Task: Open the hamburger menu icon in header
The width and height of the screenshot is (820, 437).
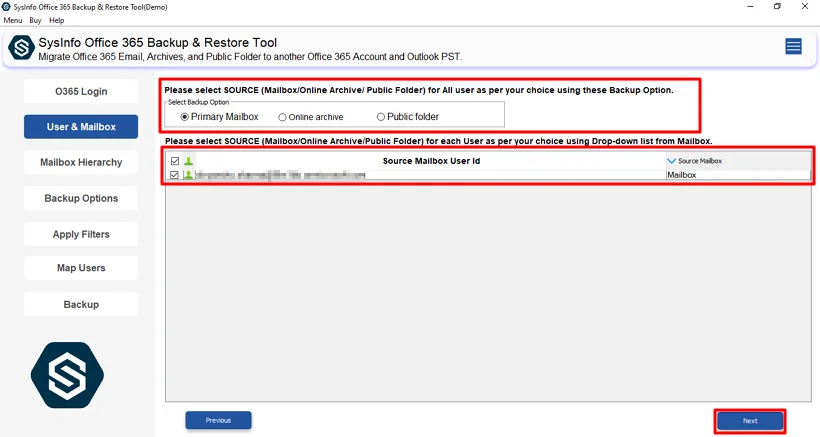Action: tap(793, 47)
